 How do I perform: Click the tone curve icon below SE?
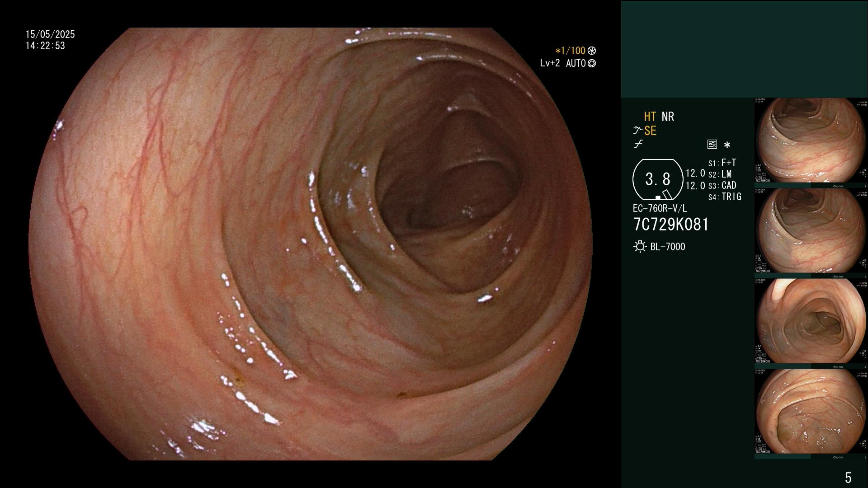coord(638,144)
